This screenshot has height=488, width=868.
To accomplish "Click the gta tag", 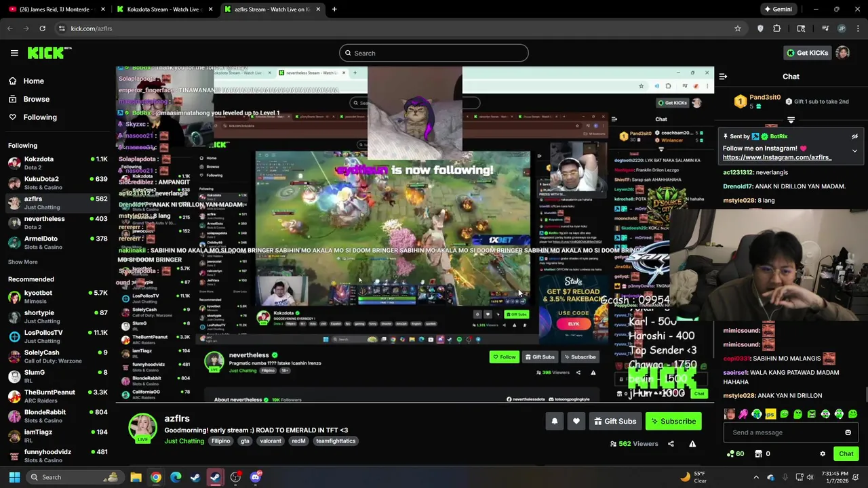I will pos(245,441).
